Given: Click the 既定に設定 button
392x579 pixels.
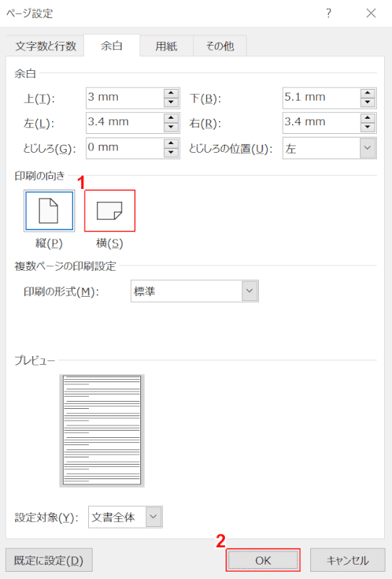Looking at the screenshot, I should [x=49, y=560].
